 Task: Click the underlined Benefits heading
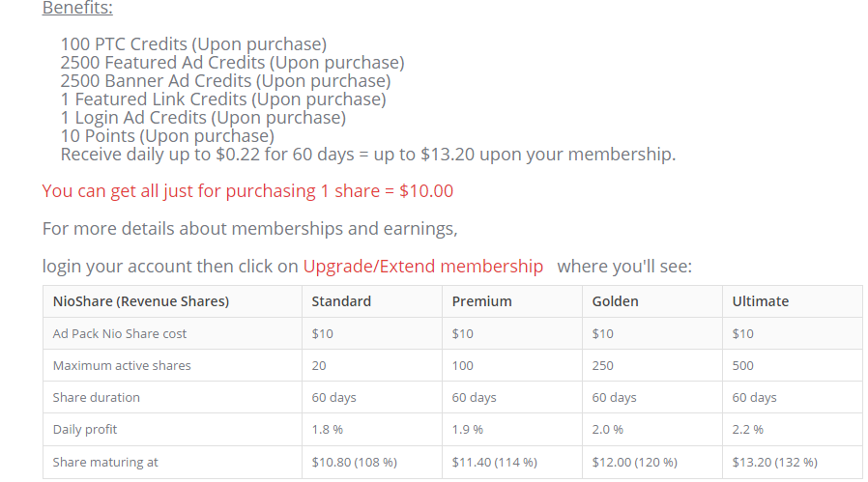tap(77, 8)
